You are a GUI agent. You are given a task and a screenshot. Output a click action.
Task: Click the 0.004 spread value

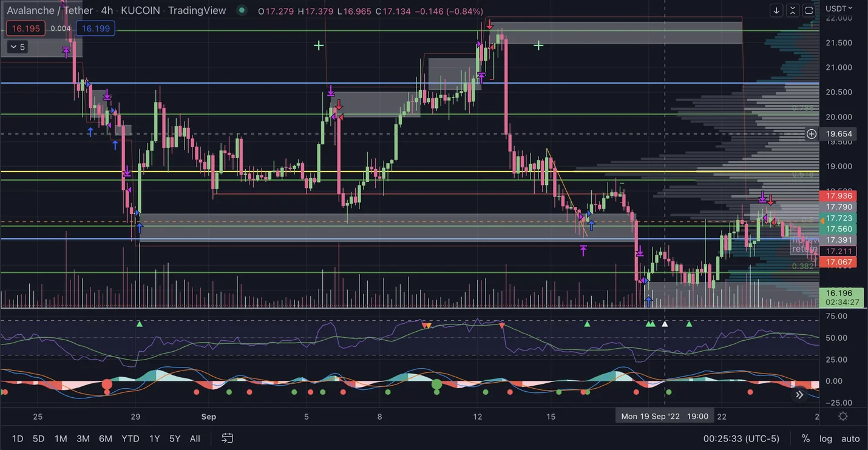tap(60, 29)
